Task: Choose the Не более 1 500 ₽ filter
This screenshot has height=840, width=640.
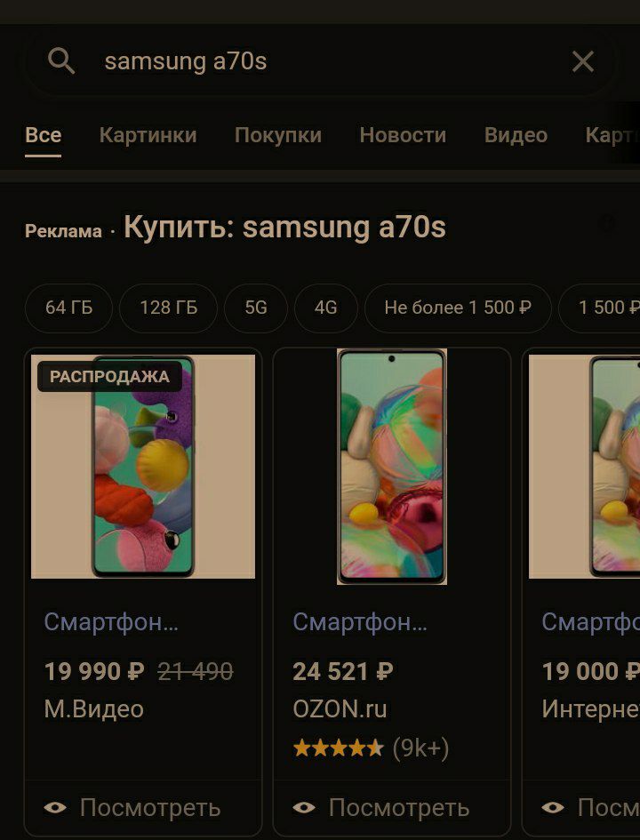Action: point(458,308)
